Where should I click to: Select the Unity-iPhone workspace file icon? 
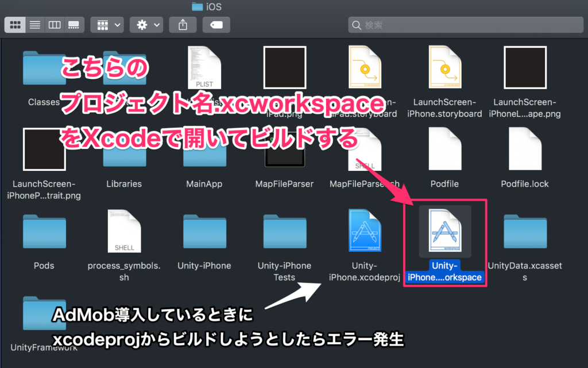click(x=445, y=231)
